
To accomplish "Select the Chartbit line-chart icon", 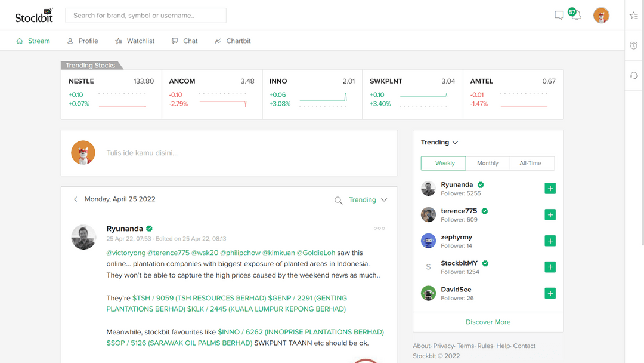I will coord(216,41).
